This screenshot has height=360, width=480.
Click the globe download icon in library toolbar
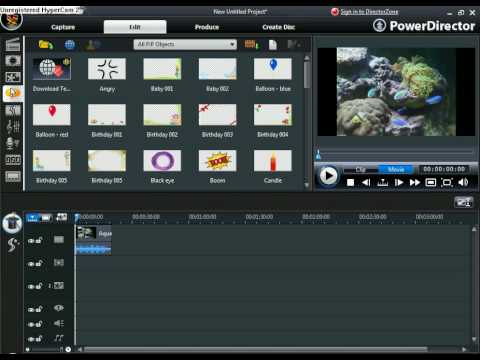click(70, 44)
